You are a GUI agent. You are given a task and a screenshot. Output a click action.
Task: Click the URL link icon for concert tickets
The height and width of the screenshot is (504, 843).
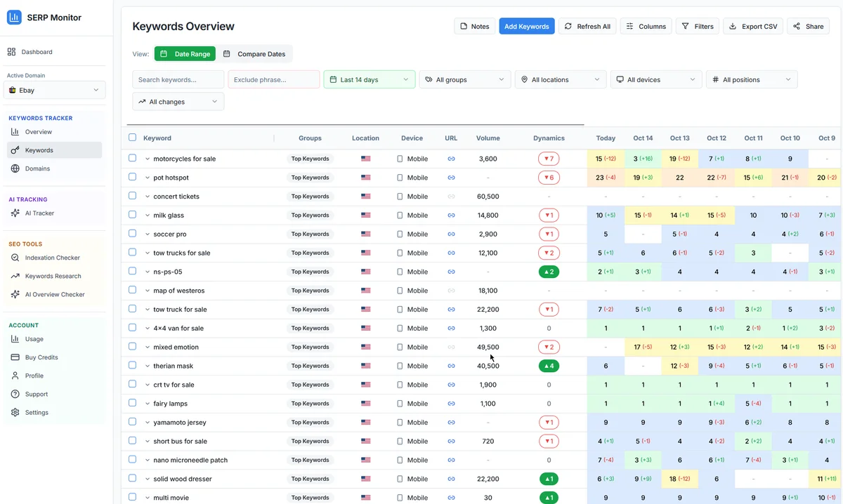[451, 197]
